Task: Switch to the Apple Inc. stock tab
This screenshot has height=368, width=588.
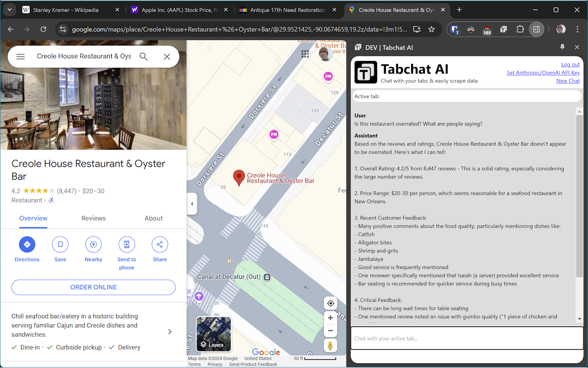Action: tap(175, 10)
